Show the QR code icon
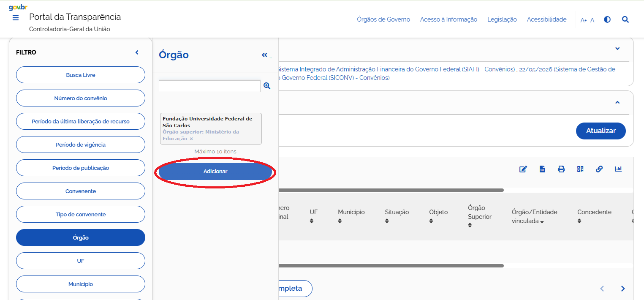644x300 pixels. 580,169
